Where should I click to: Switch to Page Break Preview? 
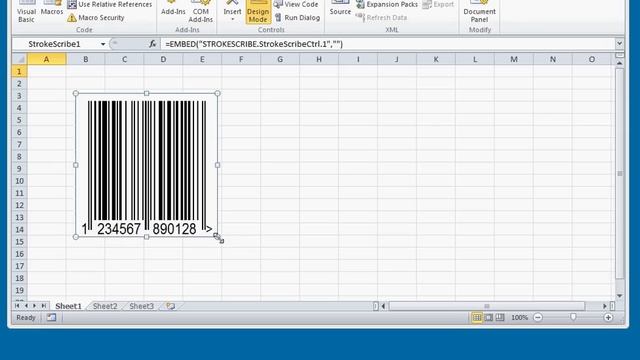pos(500,317)
